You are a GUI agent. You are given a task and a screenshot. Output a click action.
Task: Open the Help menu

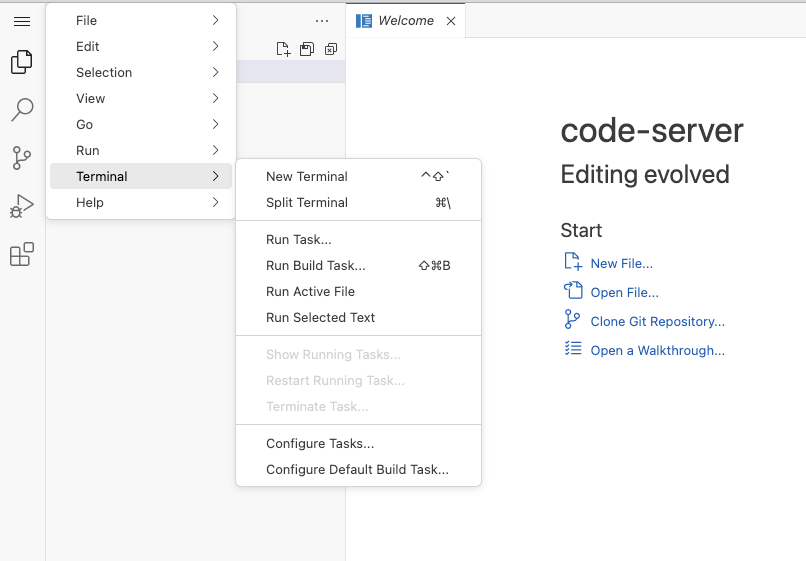[141, 203]
